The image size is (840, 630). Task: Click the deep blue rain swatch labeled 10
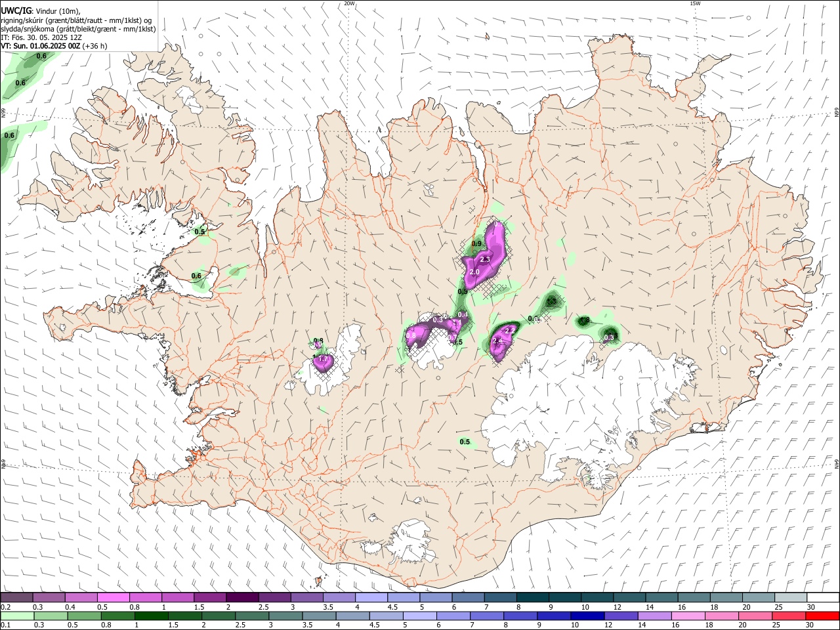[x=587, y=616]
